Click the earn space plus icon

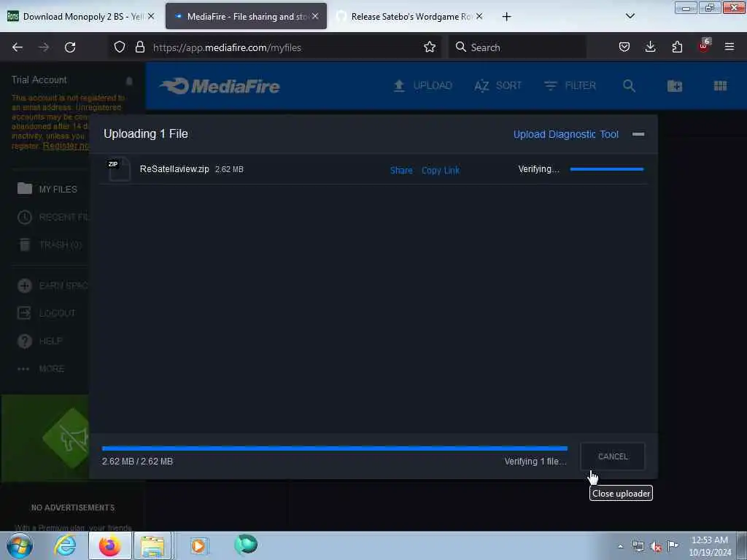click(x=25, y=285)
